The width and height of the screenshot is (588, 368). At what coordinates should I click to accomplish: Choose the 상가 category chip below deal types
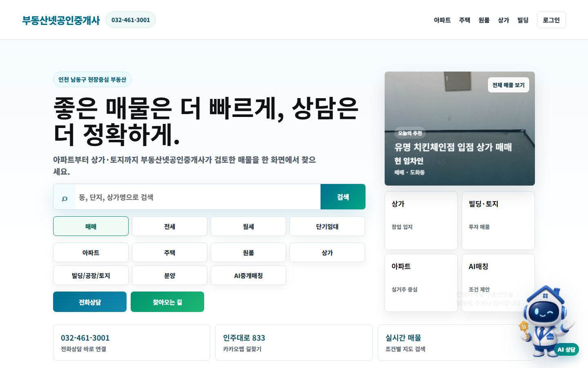[x=327, y=252]
